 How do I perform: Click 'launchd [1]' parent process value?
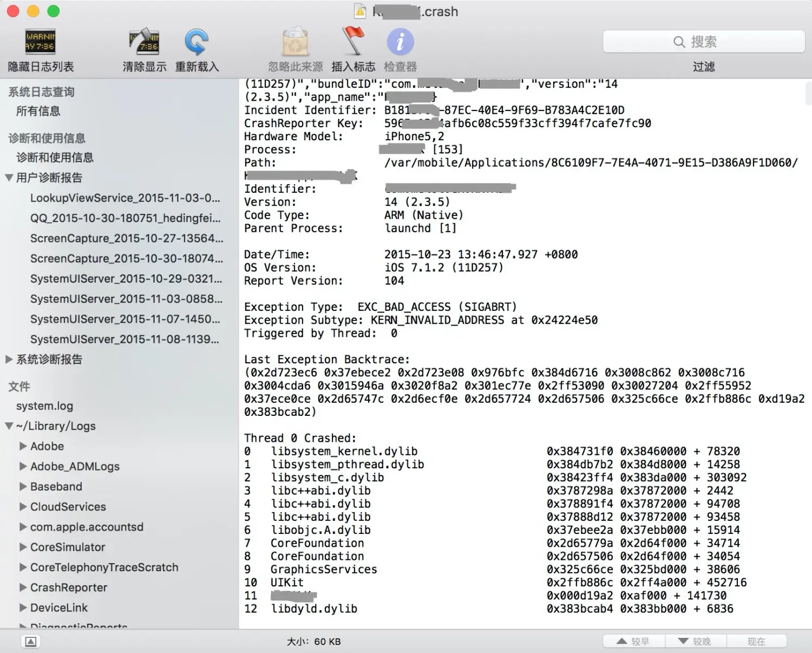[x=421, y=228]
